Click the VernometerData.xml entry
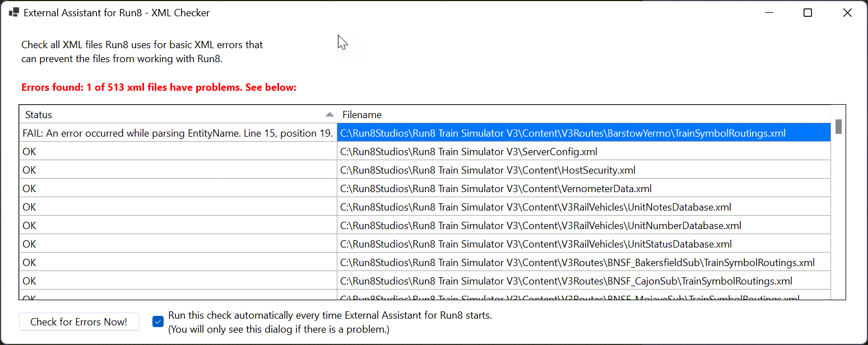Screen dimensions: 868x345 tap(496, 189)
